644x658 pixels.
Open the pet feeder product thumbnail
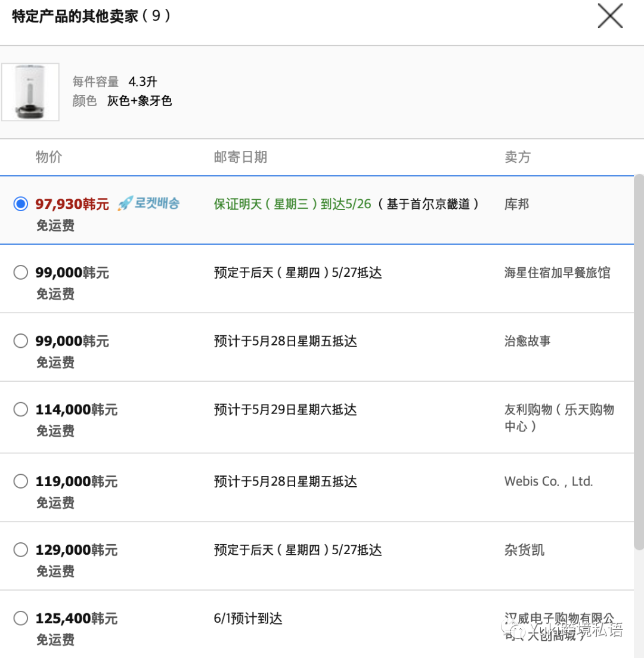[x=30, y=92]
